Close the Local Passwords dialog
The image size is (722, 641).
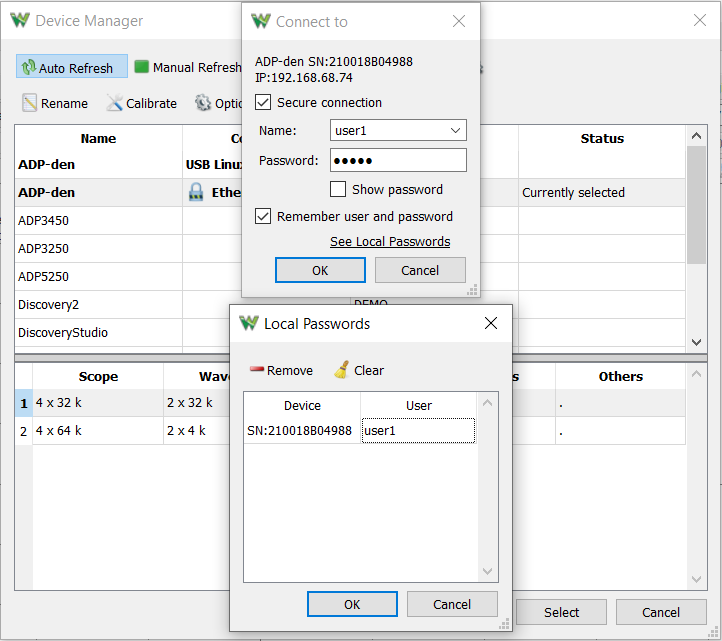pyautogui.click(x=491, y=323)
